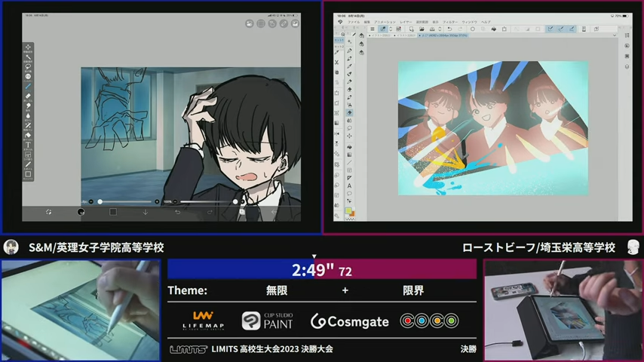Tap the down arrow in ibisPaint bottom bar
Viewport: 644px width, 362px height.
[146, 212]
